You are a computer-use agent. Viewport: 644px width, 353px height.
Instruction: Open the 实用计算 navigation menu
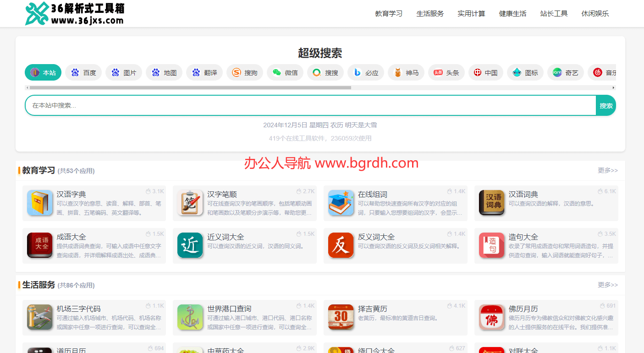471,14
